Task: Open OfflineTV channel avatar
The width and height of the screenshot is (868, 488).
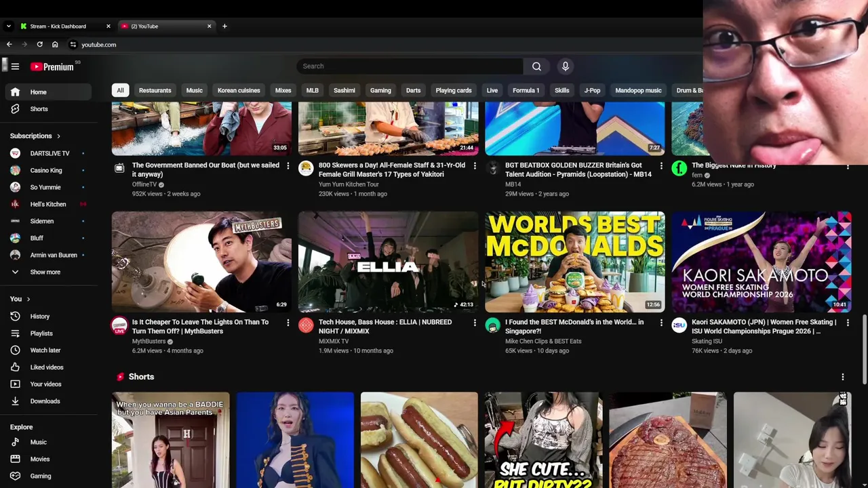Action: click(119, 168)
